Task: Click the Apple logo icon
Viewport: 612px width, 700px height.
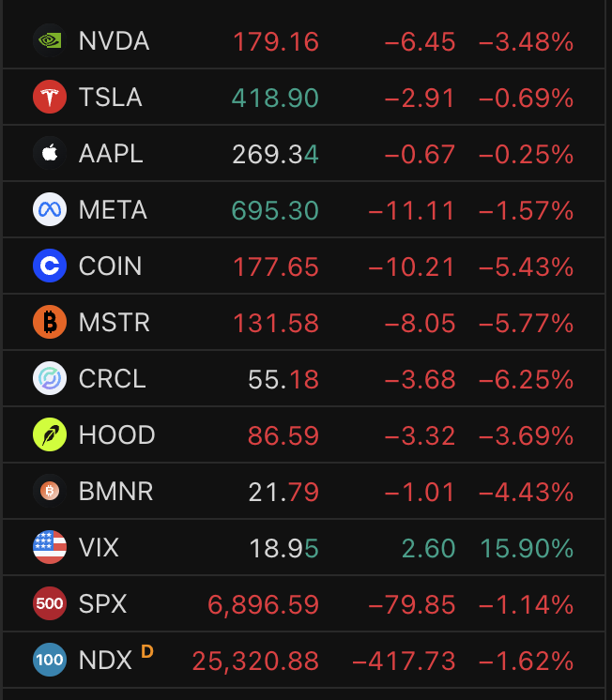Action: pos(49,154)
